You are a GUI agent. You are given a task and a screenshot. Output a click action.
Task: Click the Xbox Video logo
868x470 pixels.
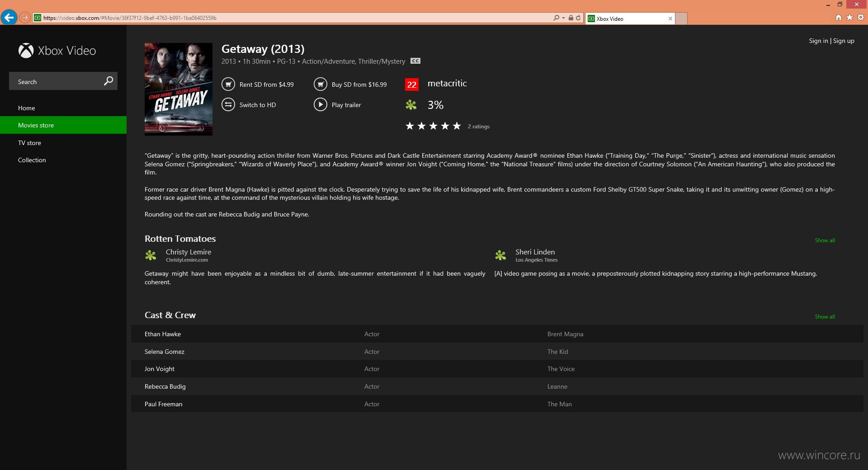(x=57, y=51)
